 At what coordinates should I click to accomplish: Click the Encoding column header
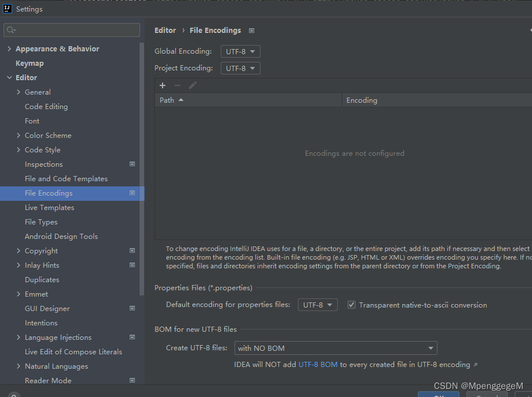coord(437,100)
